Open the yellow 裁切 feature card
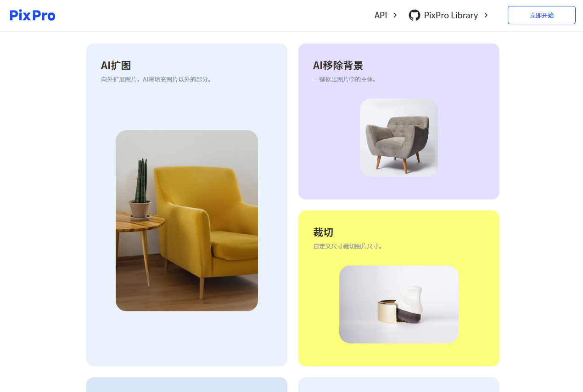Screen dimensions: 583x392 pos(399,288)
